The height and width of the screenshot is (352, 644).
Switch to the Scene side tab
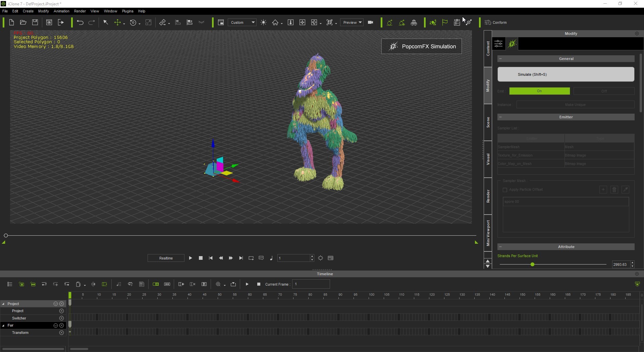click(x=488, y=122)
